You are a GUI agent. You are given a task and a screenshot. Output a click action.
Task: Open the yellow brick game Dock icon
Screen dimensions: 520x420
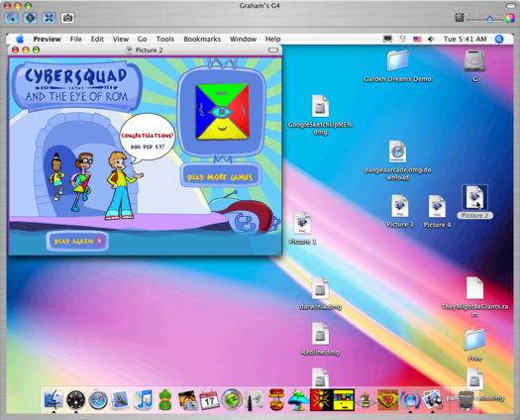pos(344,400)
